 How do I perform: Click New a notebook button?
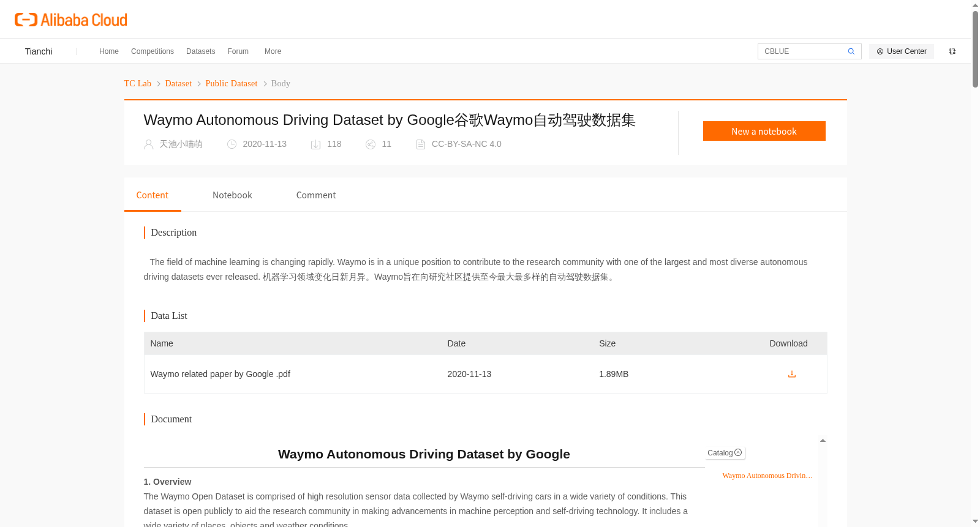point(764,131)
